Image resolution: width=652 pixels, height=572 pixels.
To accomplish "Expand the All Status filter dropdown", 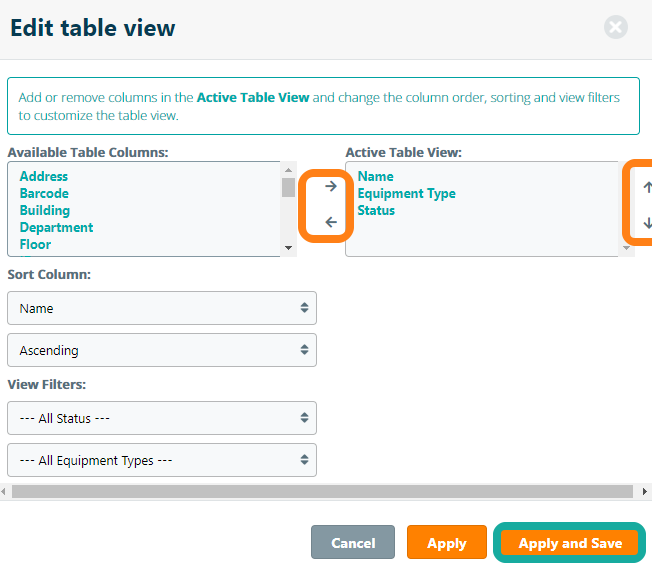I will (162, 419).
